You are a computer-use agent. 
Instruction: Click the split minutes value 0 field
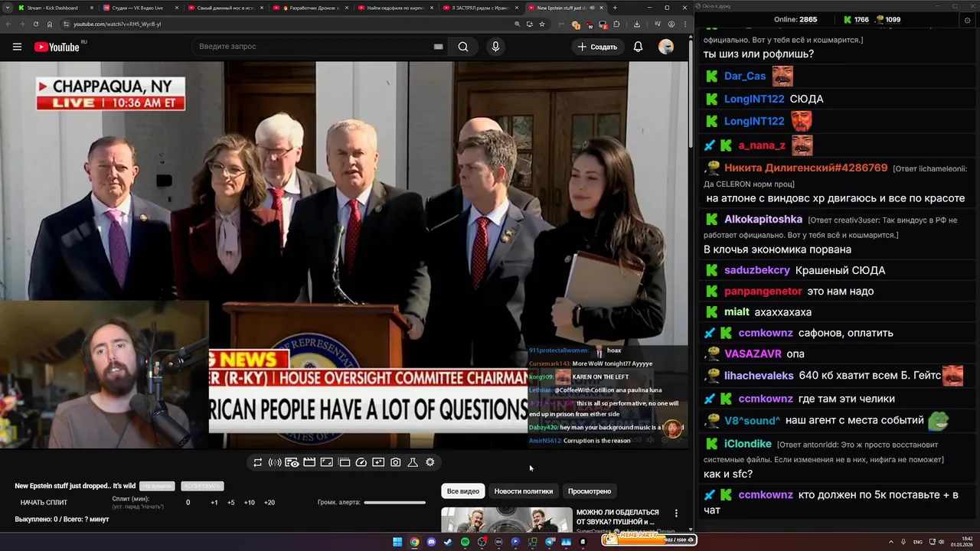tap(188, 503)
